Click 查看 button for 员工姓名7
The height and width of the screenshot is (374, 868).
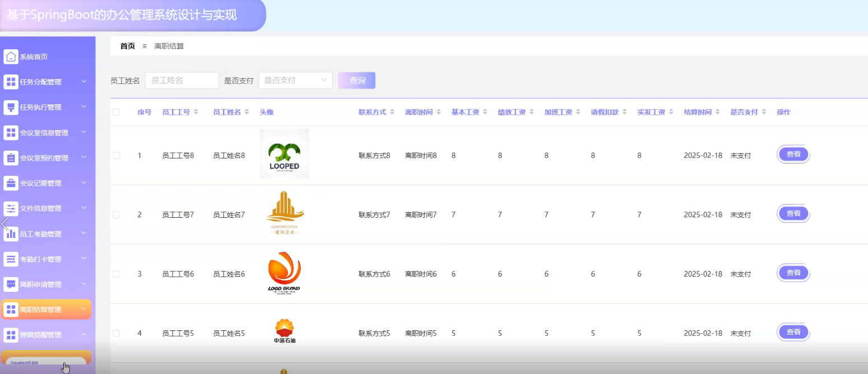[793, 213]
